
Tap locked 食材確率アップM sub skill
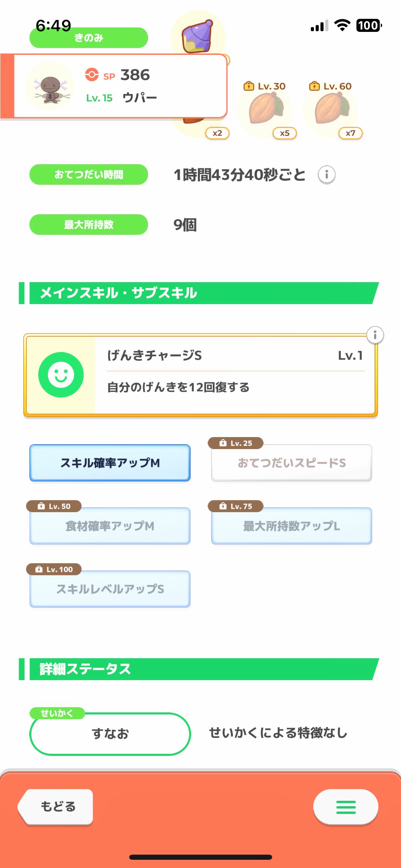pyautogui.click(x=110, y=526)
